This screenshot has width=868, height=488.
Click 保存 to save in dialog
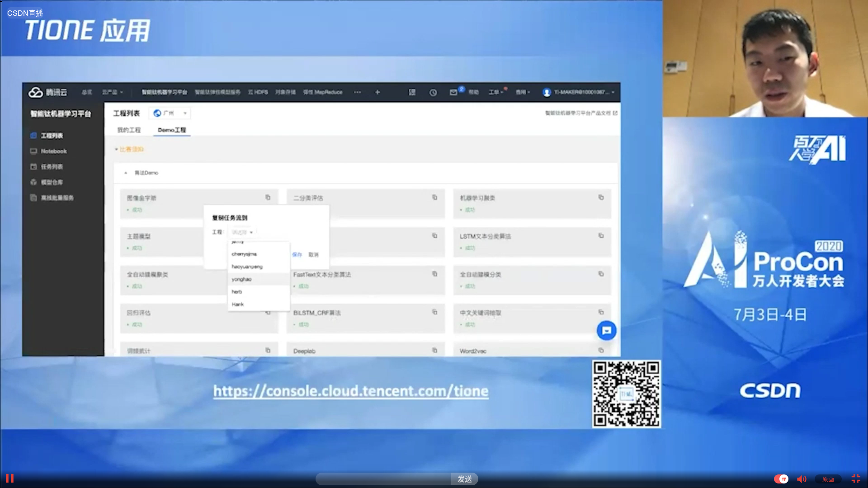point(297,255)
